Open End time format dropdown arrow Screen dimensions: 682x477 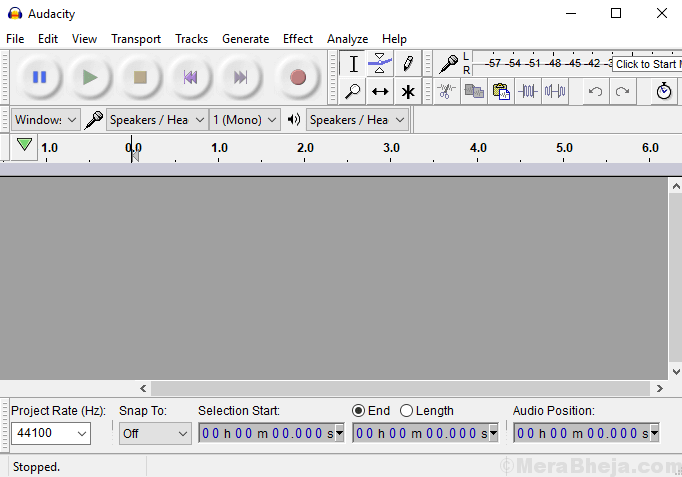click(x=494, y=433)
